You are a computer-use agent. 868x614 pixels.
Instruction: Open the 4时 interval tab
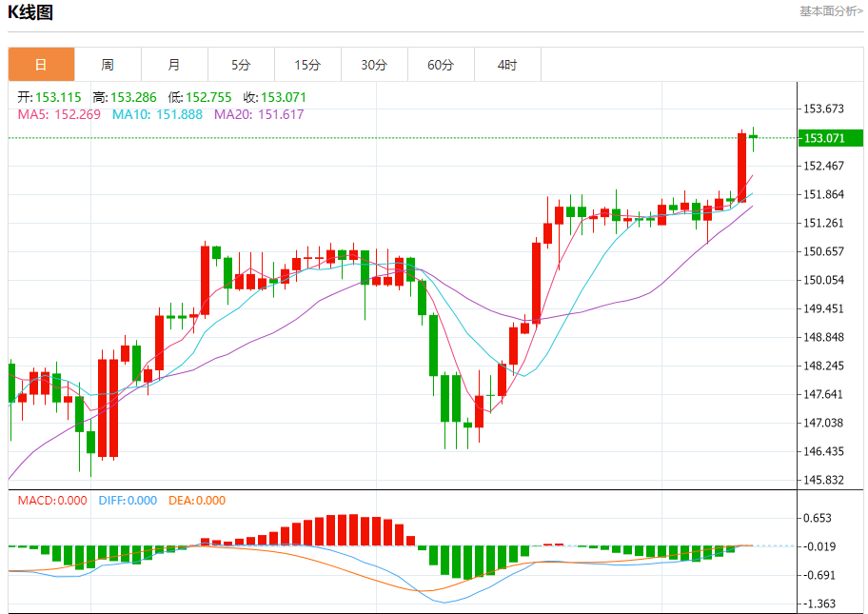pos(507,65)
